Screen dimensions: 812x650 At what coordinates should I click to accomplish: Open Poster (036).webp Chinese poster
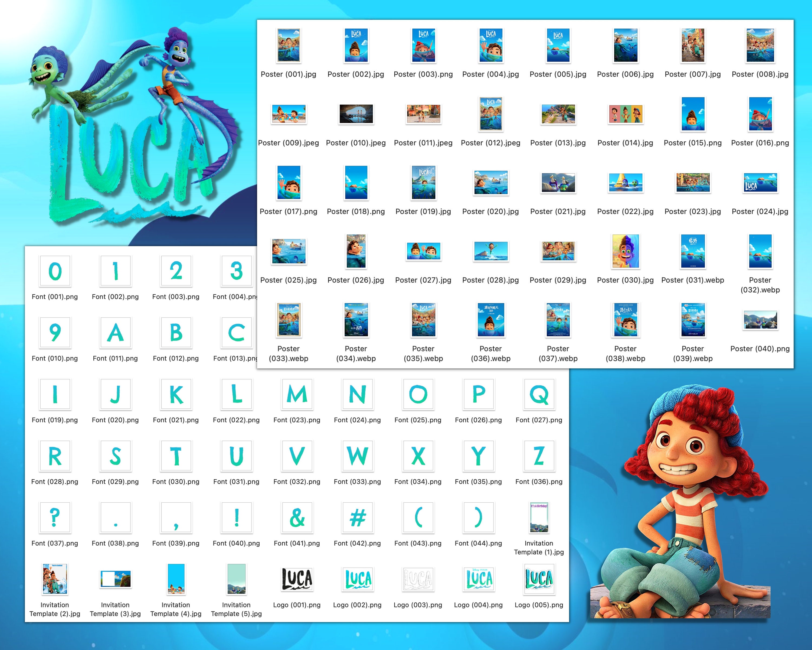[490, 320]
